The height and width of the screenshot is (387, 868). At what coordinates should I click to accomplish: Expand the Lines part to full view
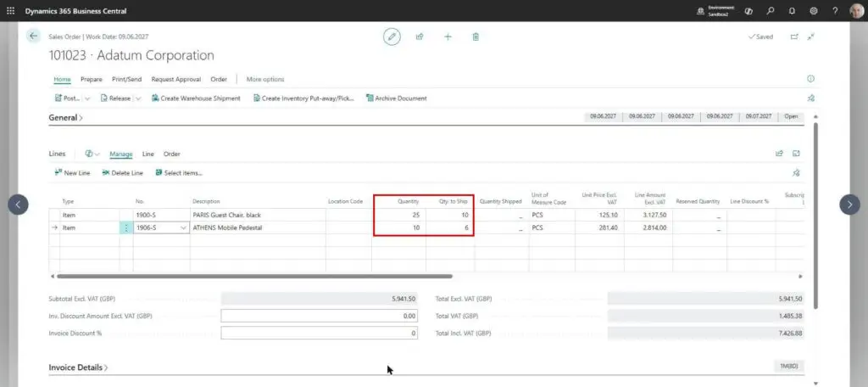(797, 154)
